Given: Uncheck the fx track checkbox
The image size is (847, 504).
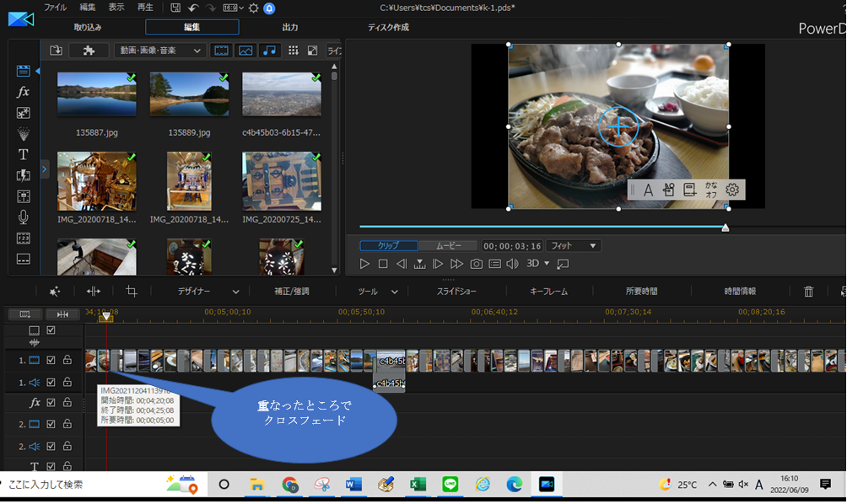Looking at the screenshot, I should 51,403.
